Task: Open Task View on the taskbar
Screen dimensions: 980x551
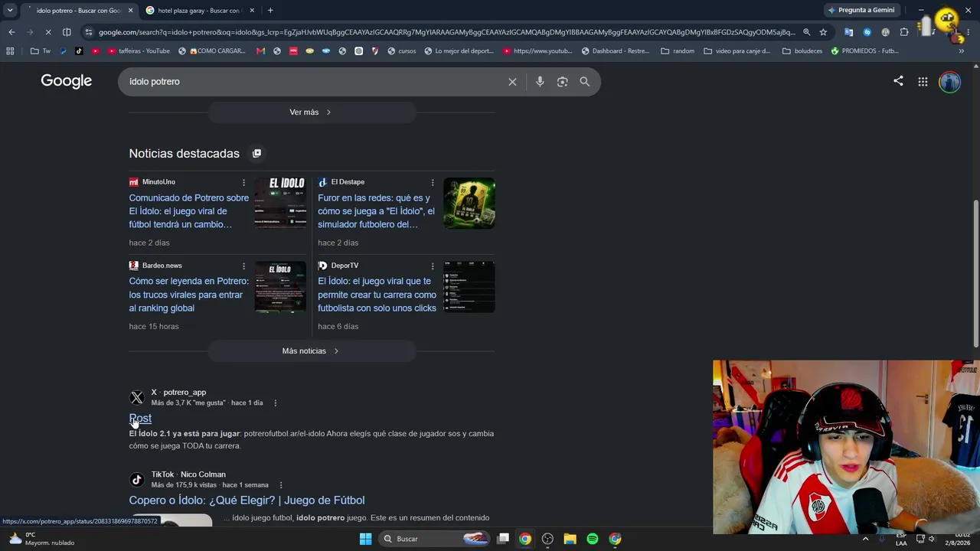Action: (x=503, y=539)
